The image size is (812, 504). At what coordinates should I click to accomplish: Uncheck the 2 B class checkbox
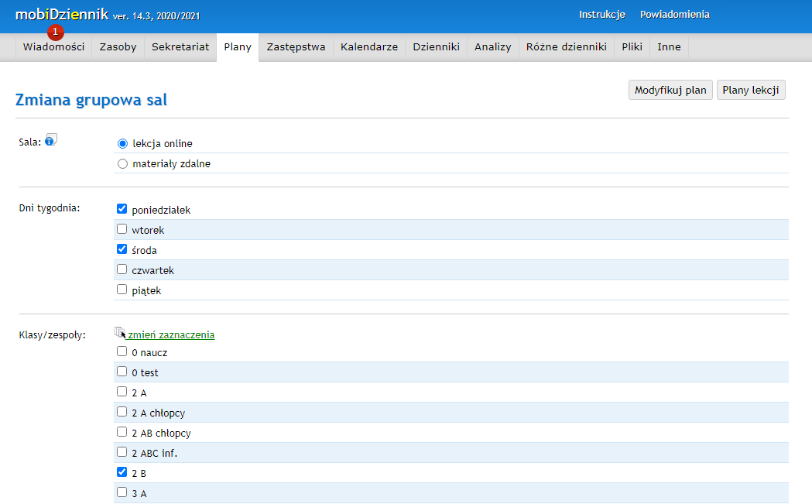(x=122, y=472)
